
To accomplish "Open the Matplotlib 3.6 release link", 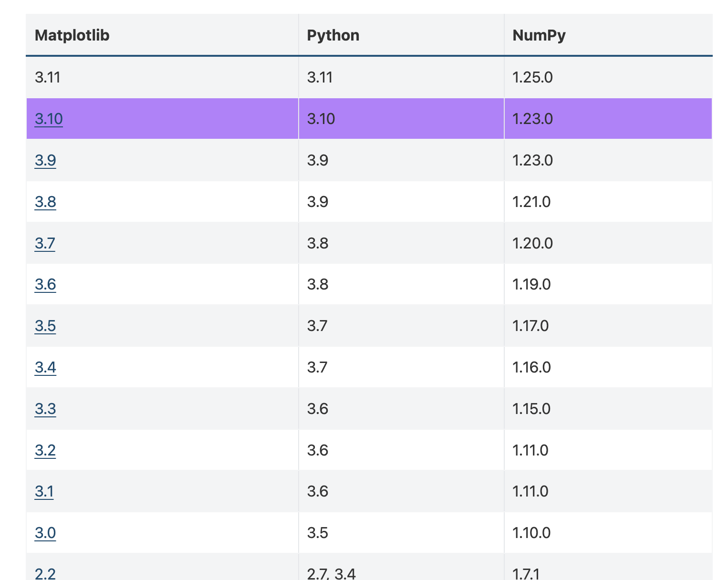I will click(x=45, y=284).
